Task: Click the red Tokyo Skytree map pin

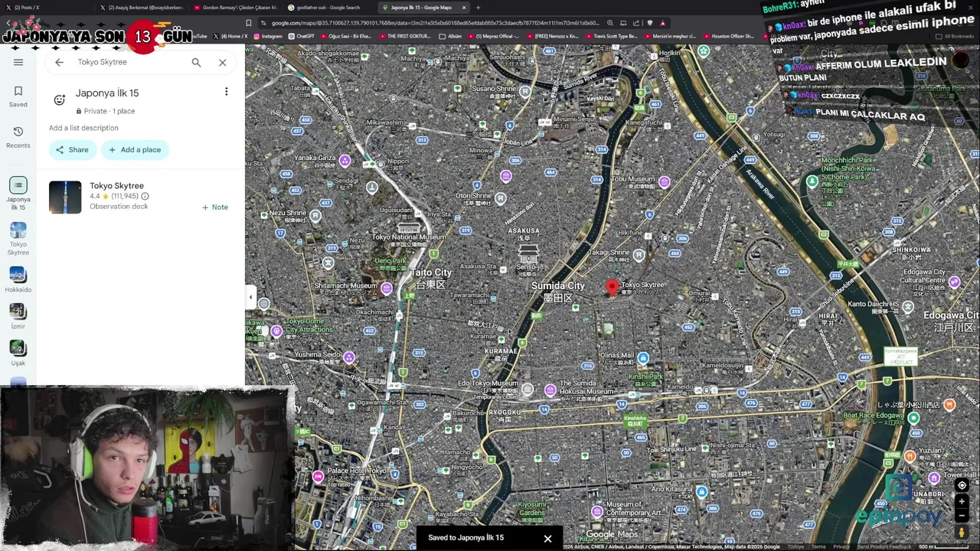Action: tap(612, 288)
